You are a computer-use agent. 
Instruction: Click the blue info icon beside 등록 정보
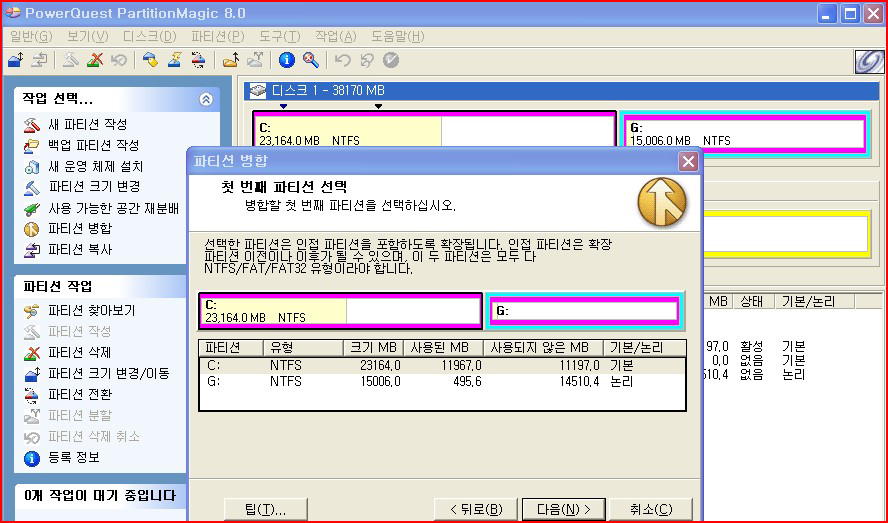click(x=32, y=458)
